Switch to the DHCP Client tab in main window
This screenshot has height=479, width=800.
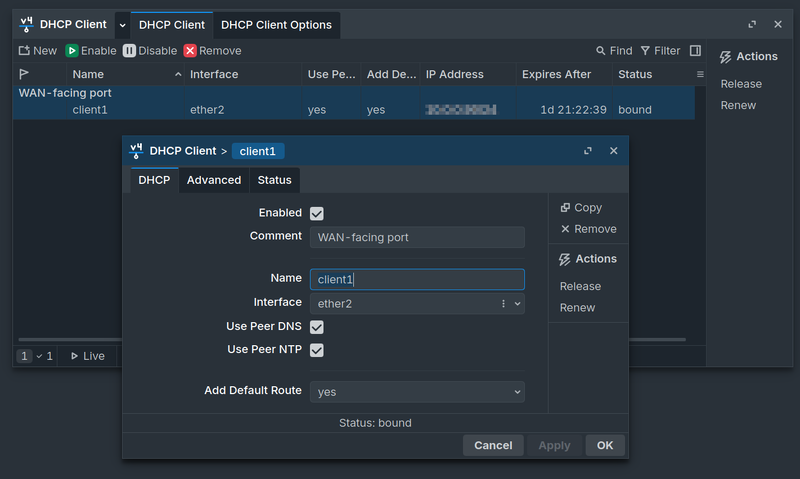tap(172, 25)
